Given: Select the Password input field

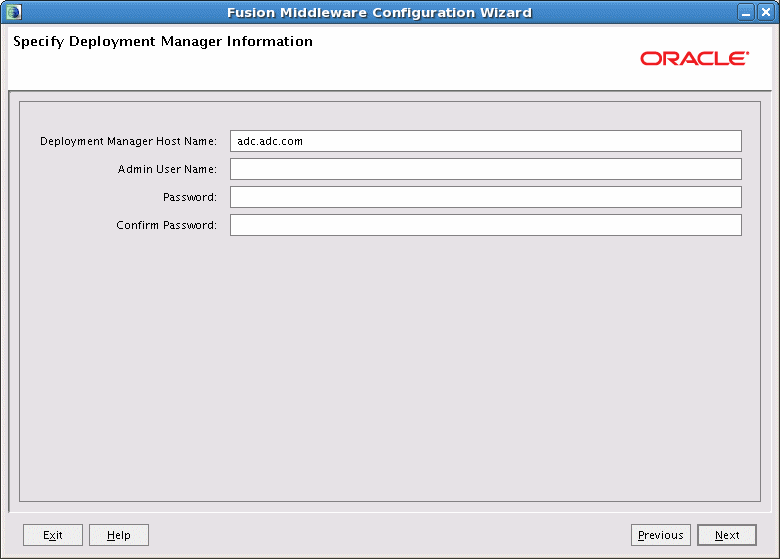Looking at the screenshot, I should click(x=486, y=197).
